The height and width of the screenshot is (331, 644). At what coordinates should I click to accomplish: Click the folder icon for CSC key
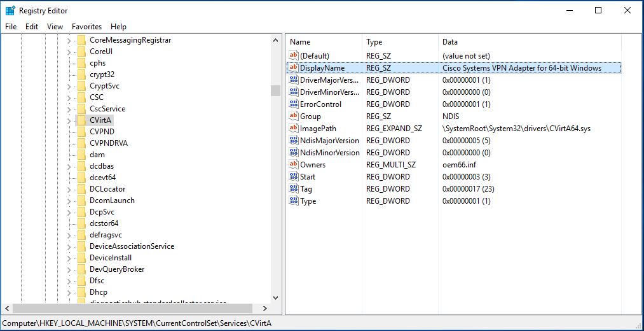[81, 97]
